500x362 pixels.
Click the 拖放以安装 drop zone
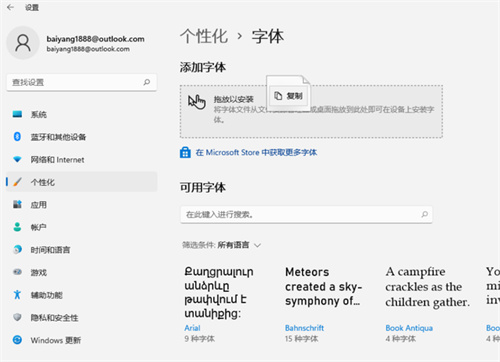pyautogui.click(x=311, y=111)
